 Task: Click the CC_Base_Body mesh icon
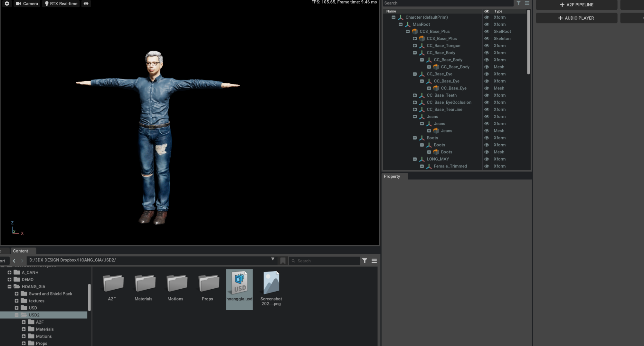coord(436,67)
